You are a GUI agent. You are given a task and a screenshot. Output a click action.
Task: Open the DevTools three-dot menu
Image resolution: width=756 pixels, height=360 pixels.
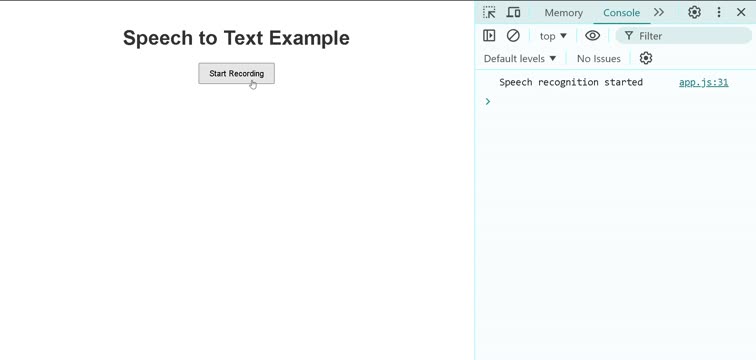pos(719,13)
